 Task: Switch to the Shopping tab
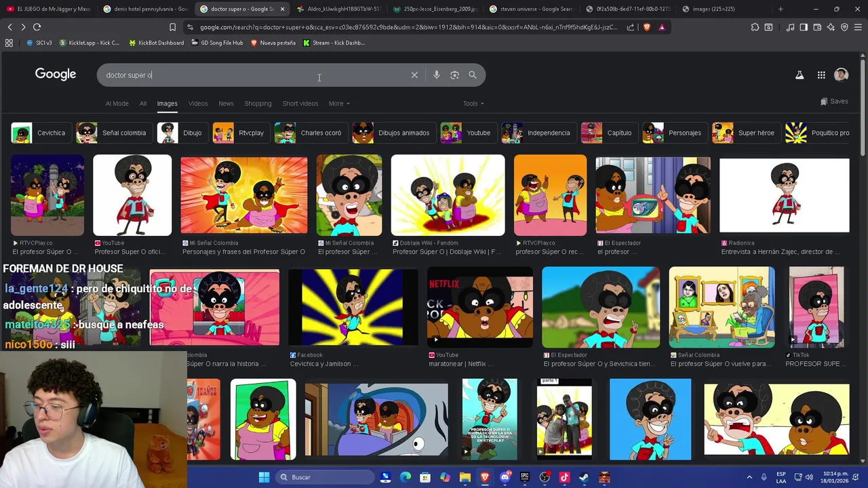258,104
